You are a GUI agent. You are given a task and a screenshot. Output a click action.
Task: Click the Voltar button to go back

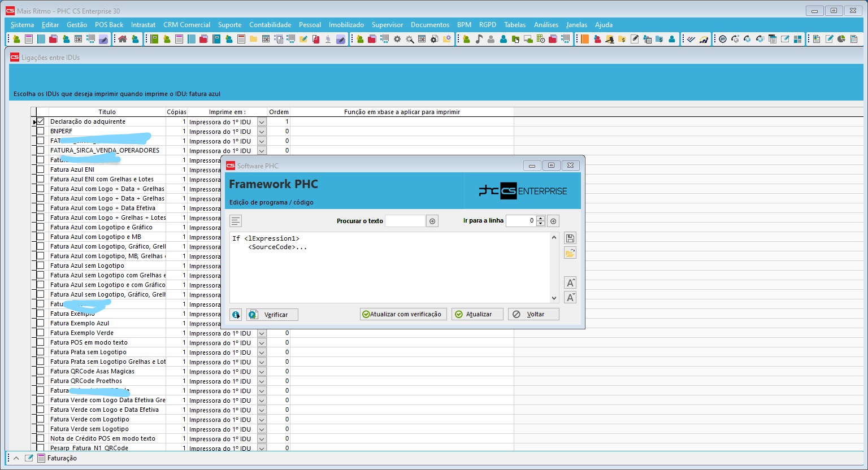(532, 314)
